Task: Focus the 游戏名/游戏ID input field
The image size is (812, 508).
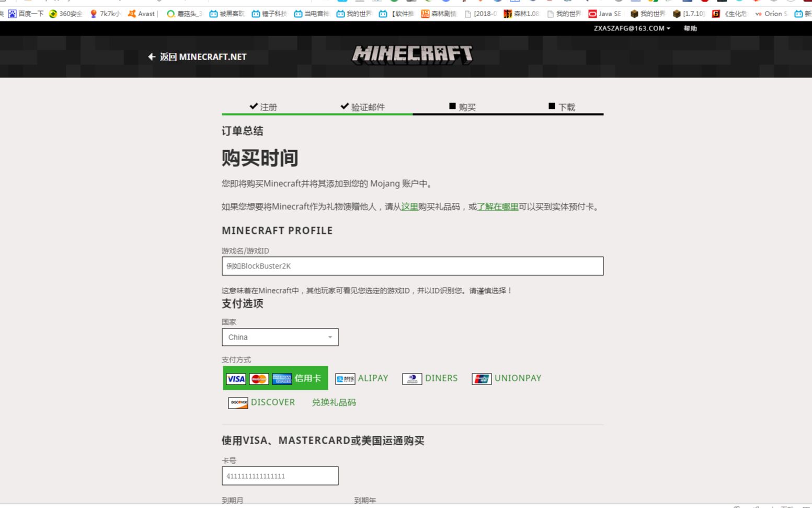Action: tap(413, 266)
